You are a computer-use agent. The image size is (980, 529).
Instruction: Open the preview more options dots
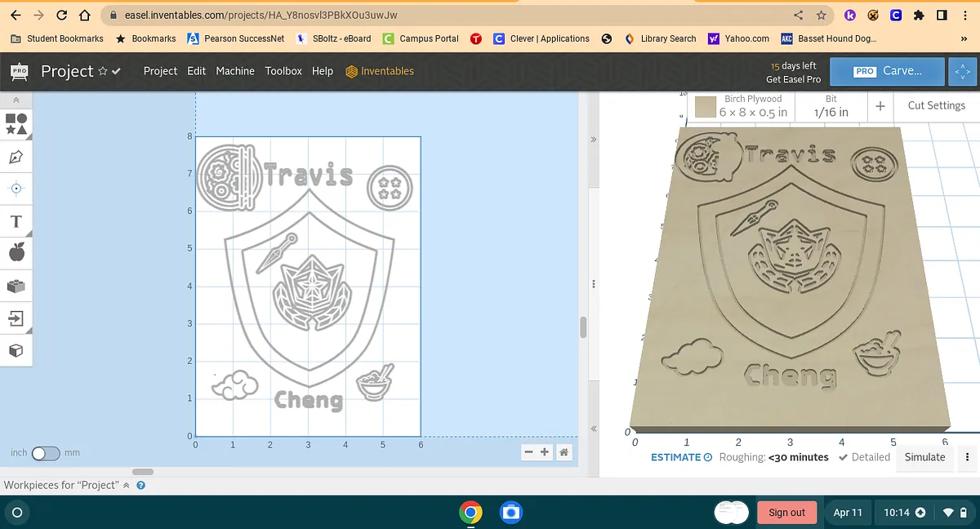click(968, 457)
